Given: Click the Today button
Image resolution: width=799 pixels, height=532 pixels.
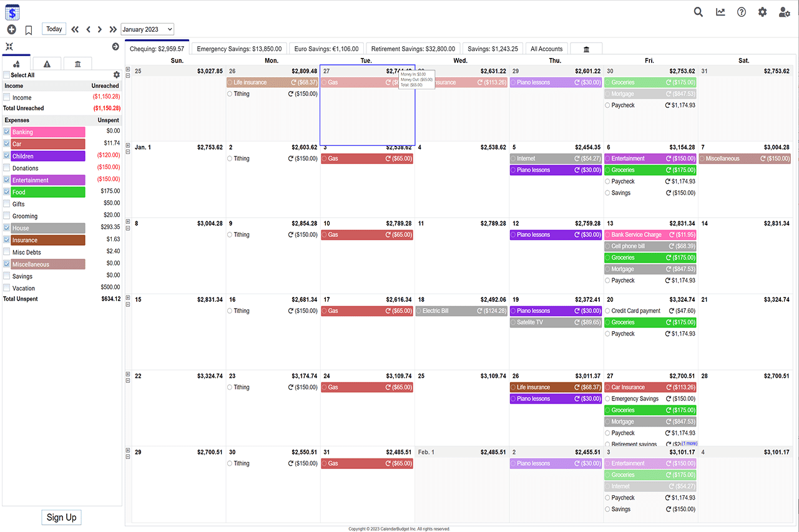Looking at the screenshot, I should tap(54, 29).
